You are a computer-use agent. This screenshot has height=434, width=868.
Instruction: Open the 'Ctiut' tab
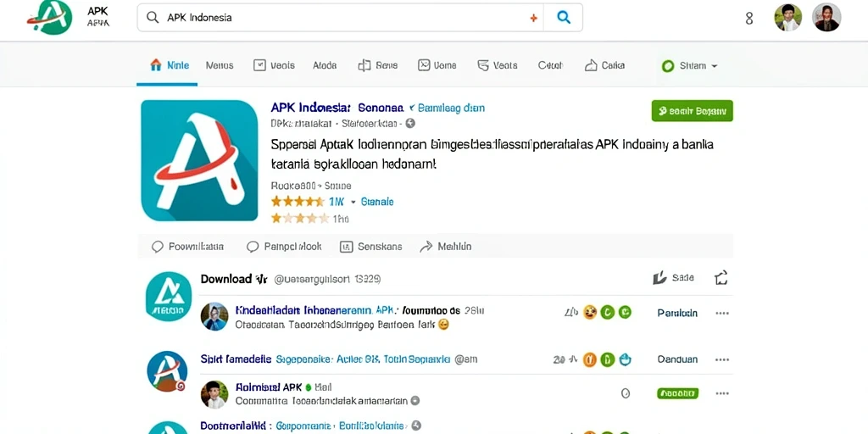click(550, 65)
